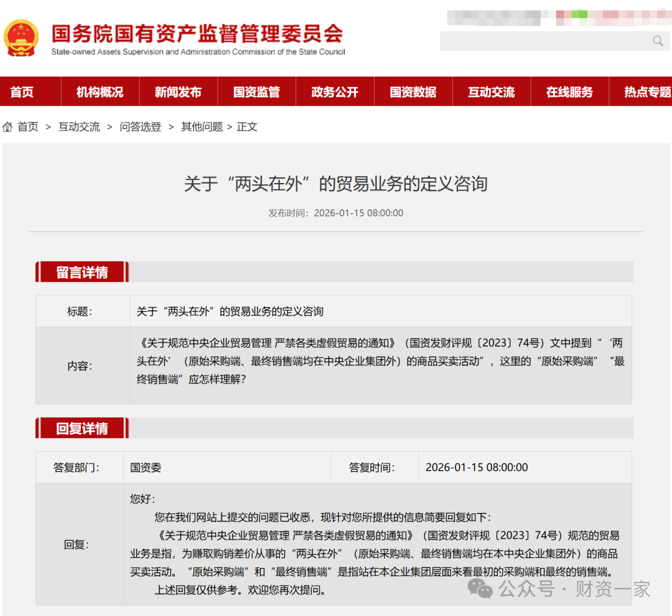Open the 国资数据 navigation menu
Viewport: 672px width, 616px height.
(413, 91)
